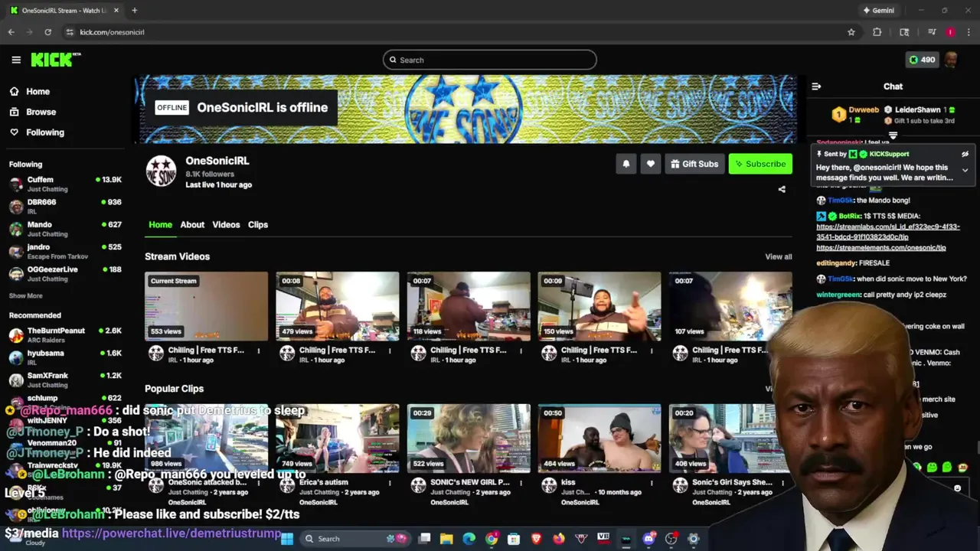The width and height of the screenshot is (980, 551).
Task: Open Microsoft Edge from taskbar
Action: coord(469,539)
